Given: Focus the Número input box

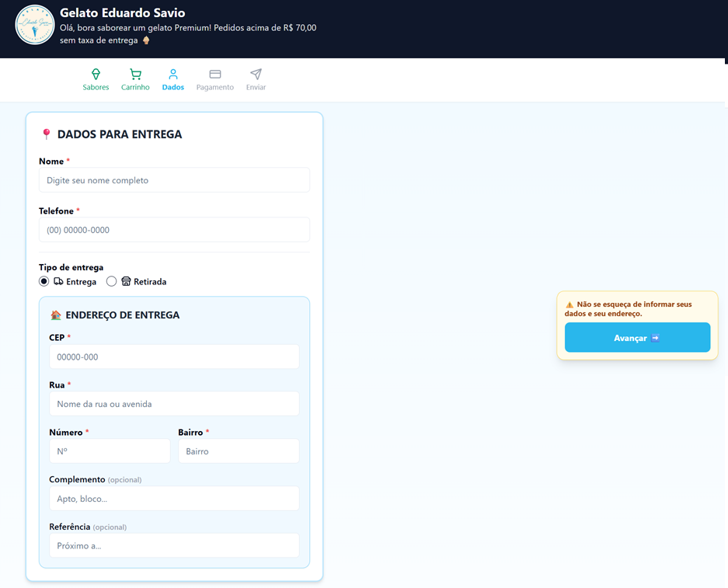Looking at the screenshot, I should coord(110,451).
